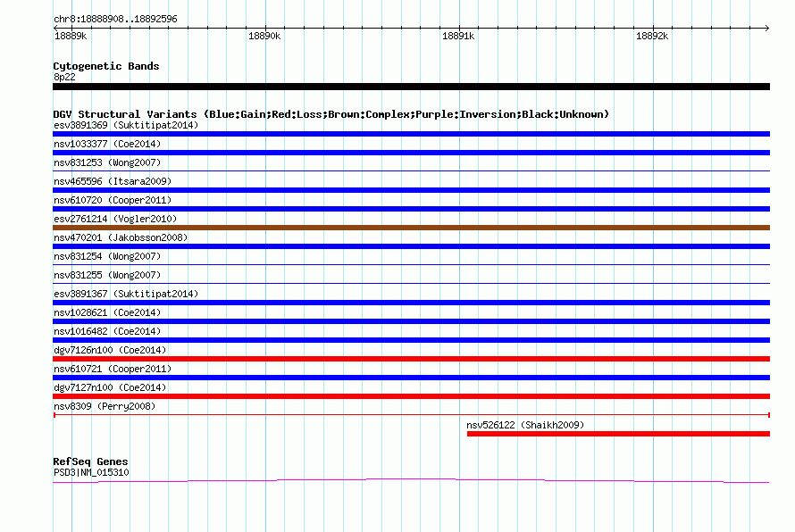Click the PSD3|NM_015310 gene label

coord(91,473)
